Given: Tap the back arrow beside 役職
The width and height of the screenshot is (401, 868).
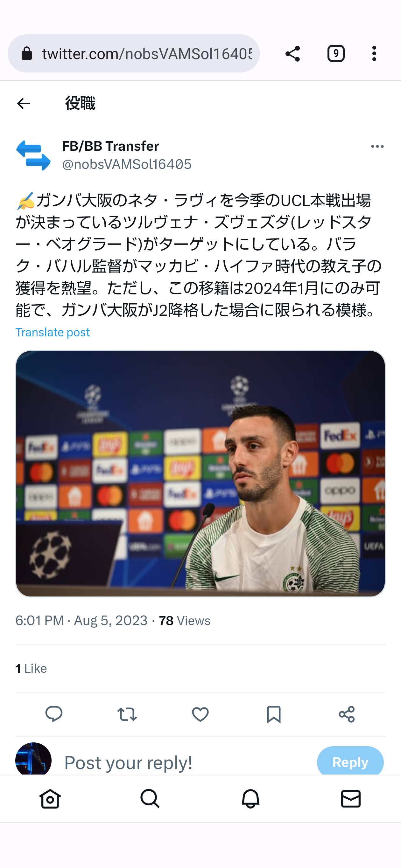Looking at the screenshot, I should 24,103.
